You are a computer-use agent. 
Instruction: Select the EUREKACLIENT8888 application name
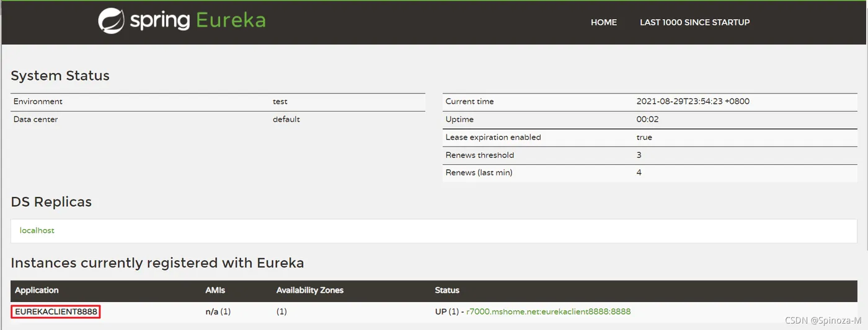(x=56, y=312)
